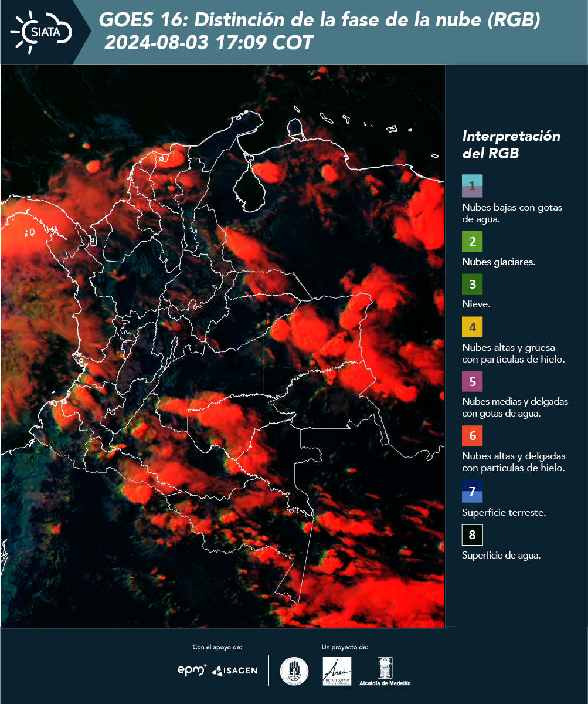Click 'Nubes altas y gruesa con particulas de hielo.'

513,353
